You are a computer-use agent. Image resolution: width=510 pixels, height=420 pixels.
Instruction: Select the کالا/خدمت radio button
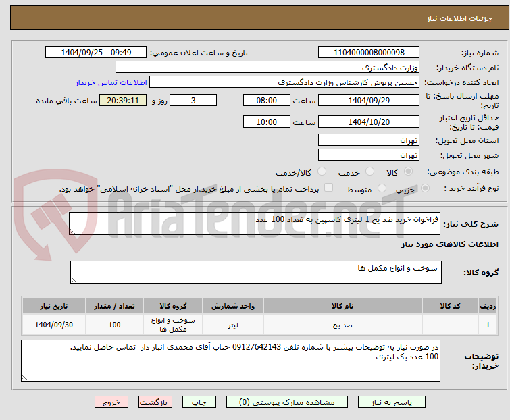tap(322, 172)
